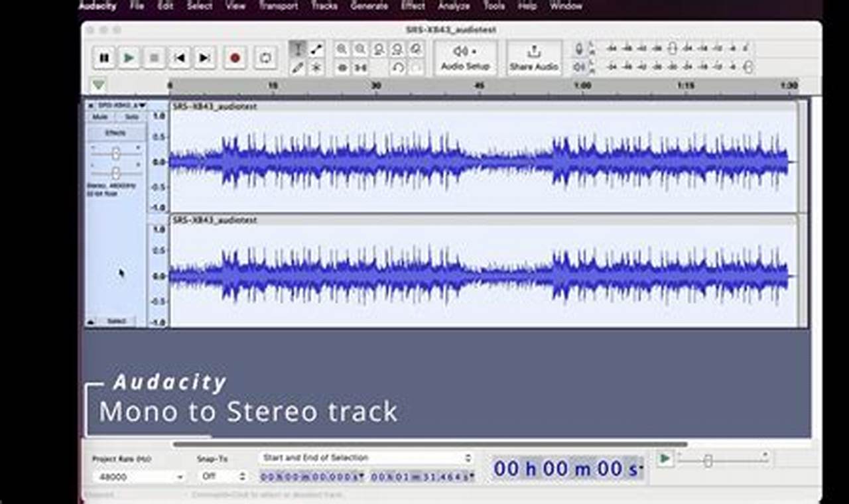
Task: Open the Transport menu
Action: [279, 6]
